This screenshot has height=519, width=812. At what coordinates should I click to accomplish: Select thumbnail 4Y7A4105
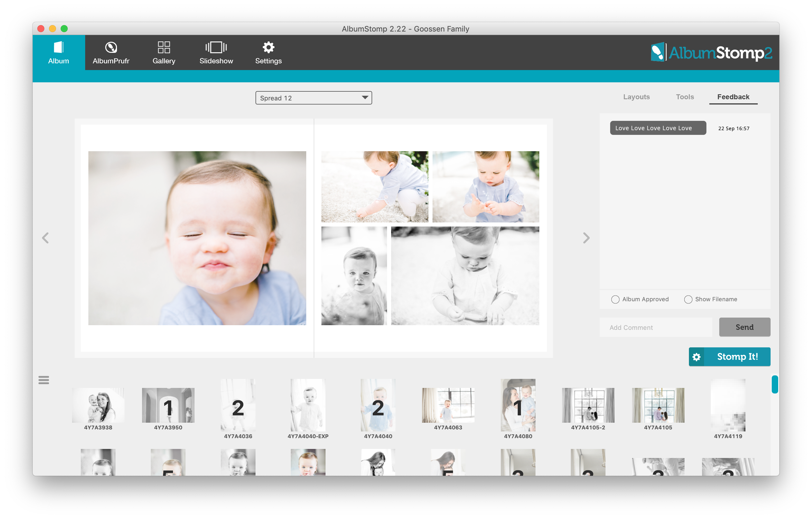click(x=658, y=405)
